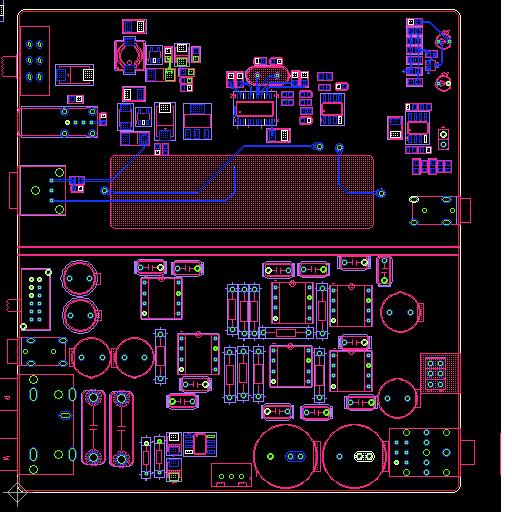512x512 pixels.
Task: Click the large capacitor circle with white oval pad
Action: click(354, 456)
